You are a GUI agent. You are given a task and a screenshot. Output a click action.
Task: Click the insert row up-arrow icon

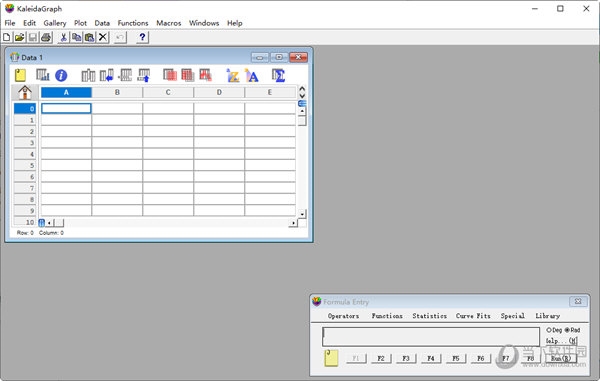[144, 75]
